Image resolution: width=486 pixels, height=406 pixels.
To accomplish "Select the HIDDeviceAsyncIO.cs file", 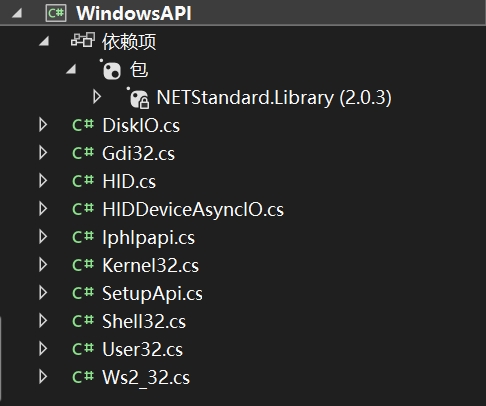I will (193, 210).
